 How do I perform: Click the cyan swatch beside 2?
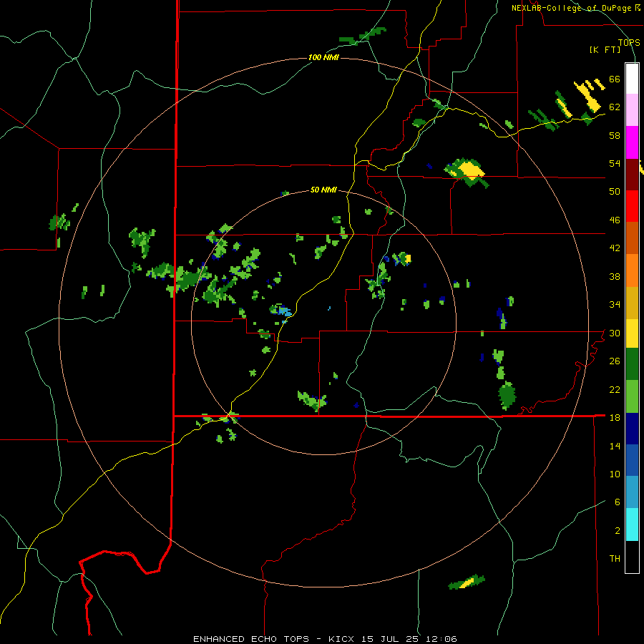pos(632,525)
